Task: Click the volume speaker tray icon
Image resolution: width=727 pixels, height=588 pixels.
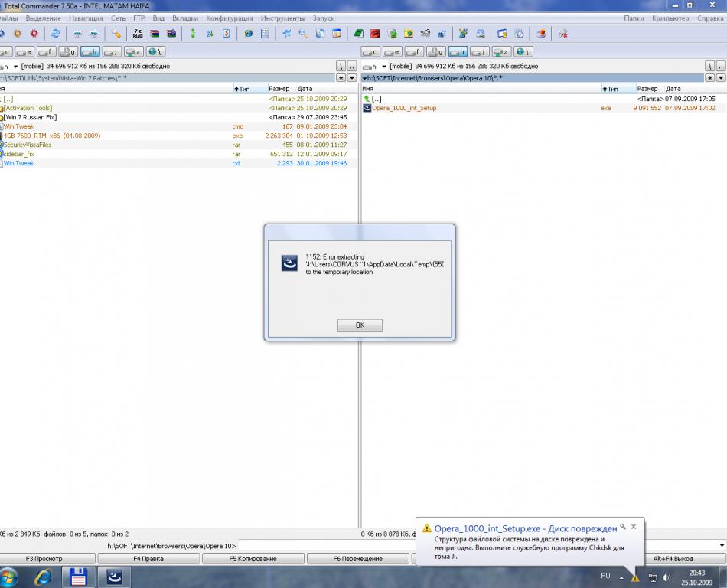Action: coord(667,577)
